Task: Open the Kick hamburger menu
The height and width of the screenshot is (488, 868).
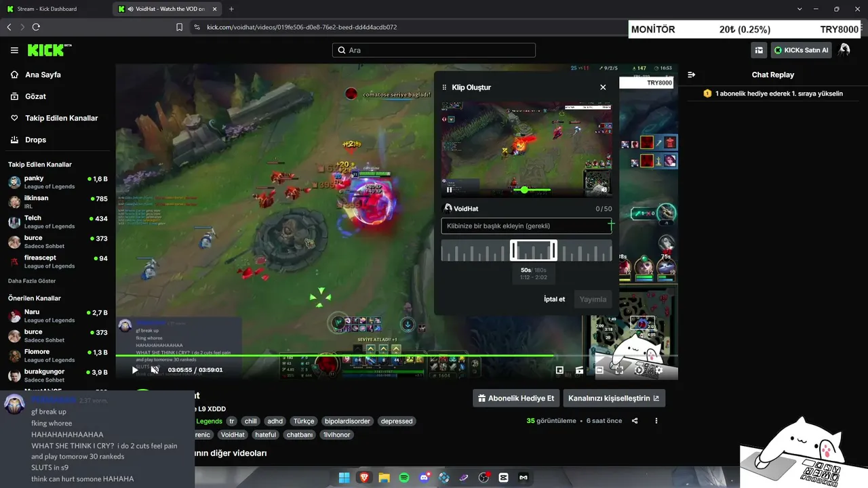Action: point(14,50)
